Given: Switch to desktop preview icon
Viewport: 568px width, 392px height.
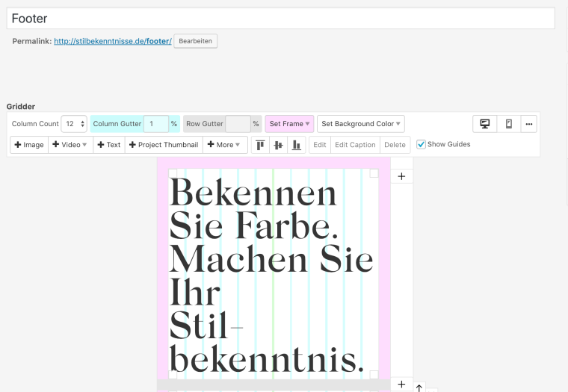Looking at the screenshot, I should pyautogui.click(x=484, y=124).
